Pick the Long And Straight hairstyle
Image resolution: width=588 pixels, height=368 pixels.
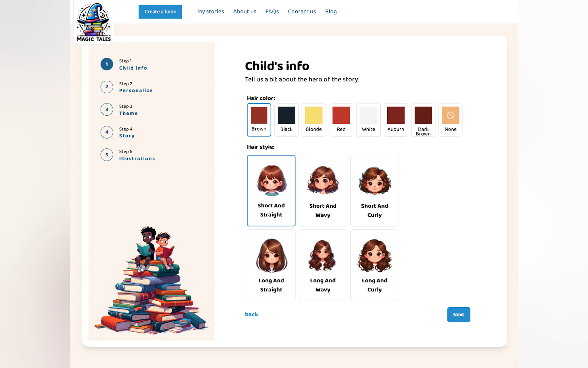[271, 265]
